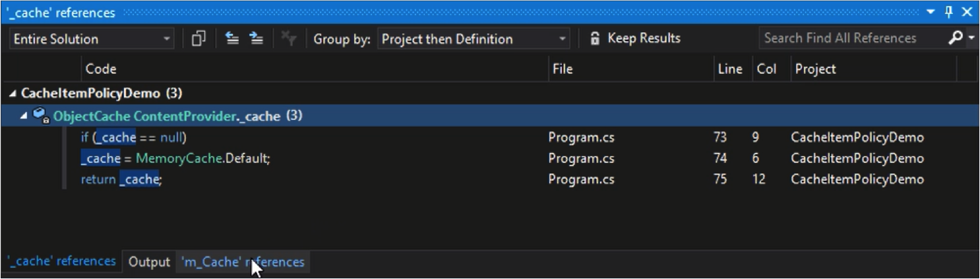Open the Entire Solution scope dropdown

(92, 39)
